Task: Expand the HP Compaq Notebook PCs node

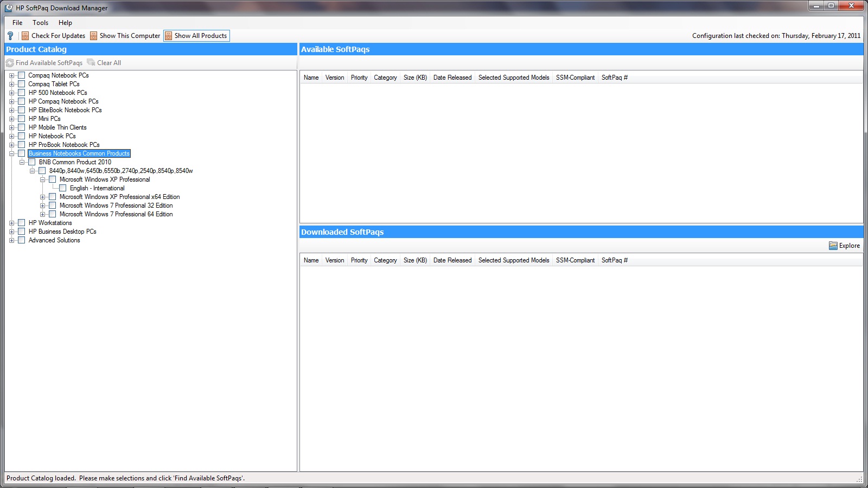Action: (11, 101)
